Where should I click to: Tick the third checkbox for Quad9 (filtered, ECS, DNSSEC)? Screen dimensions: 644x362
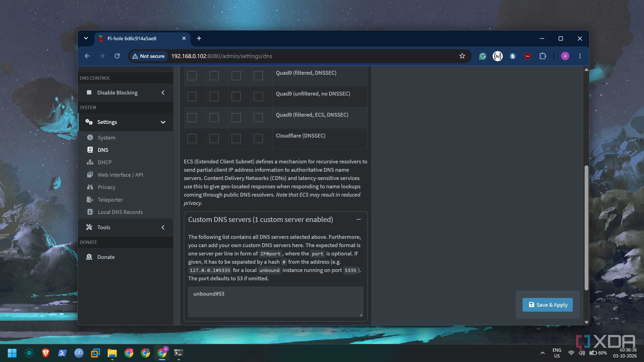coord(236,118)
